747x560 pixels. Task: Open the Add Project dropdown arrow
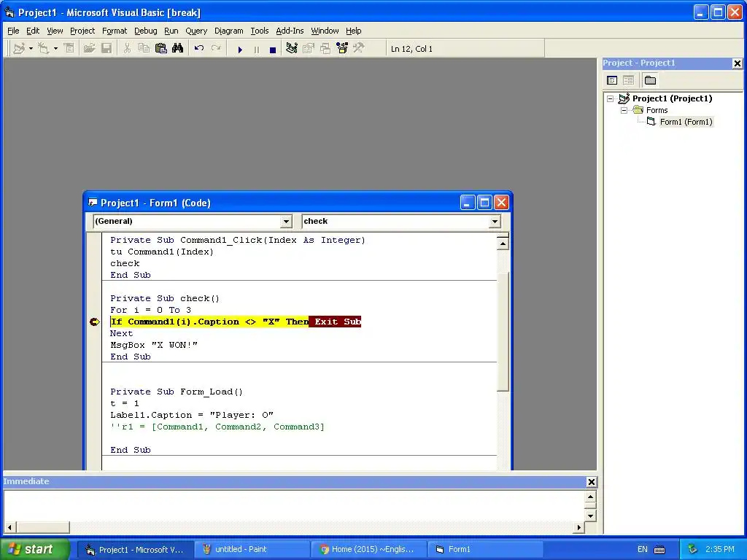[x=31, y=49]
